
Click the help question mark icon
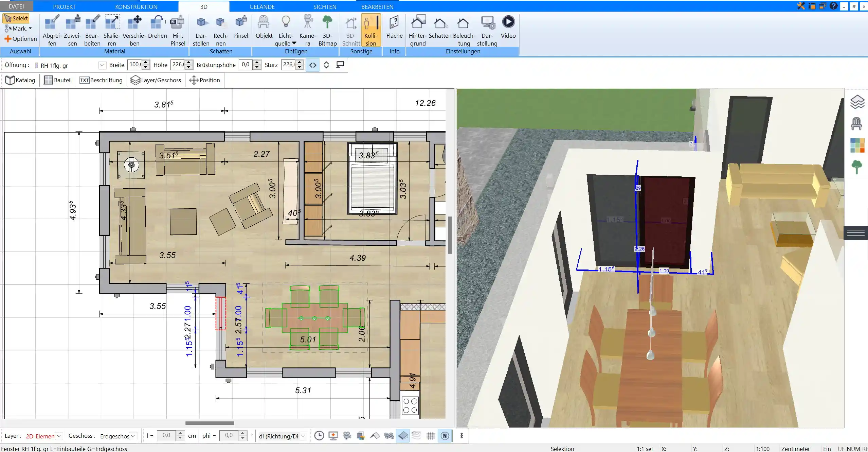click(833, 6)
